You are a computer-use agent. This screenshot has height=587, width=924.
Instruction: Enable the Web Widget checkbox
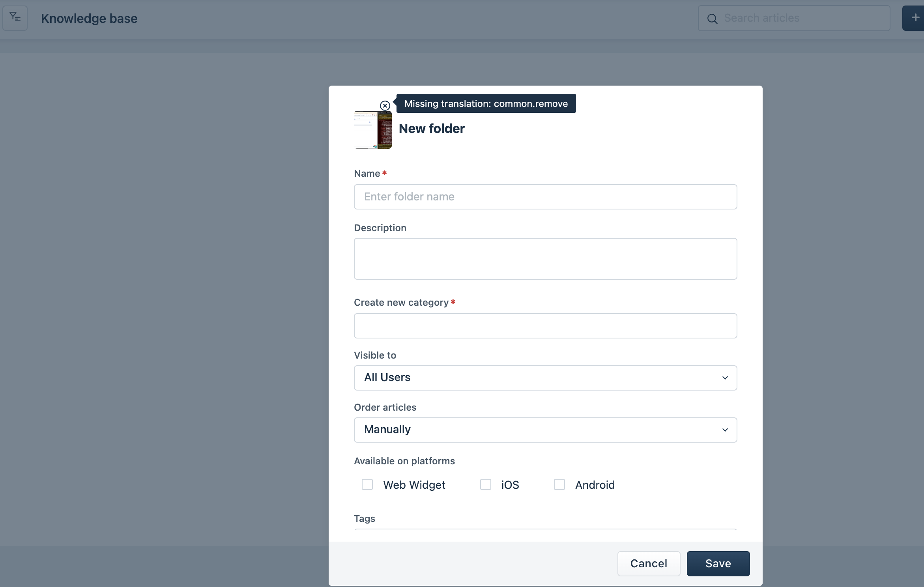tap(367, 484)
